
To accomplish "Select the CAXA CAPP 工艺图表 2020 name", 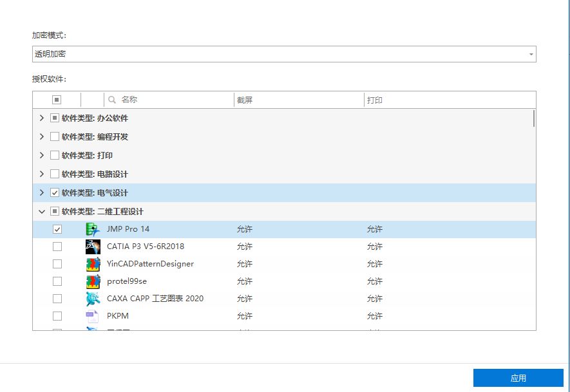I will pyautogui.click(x=155, y=299).
